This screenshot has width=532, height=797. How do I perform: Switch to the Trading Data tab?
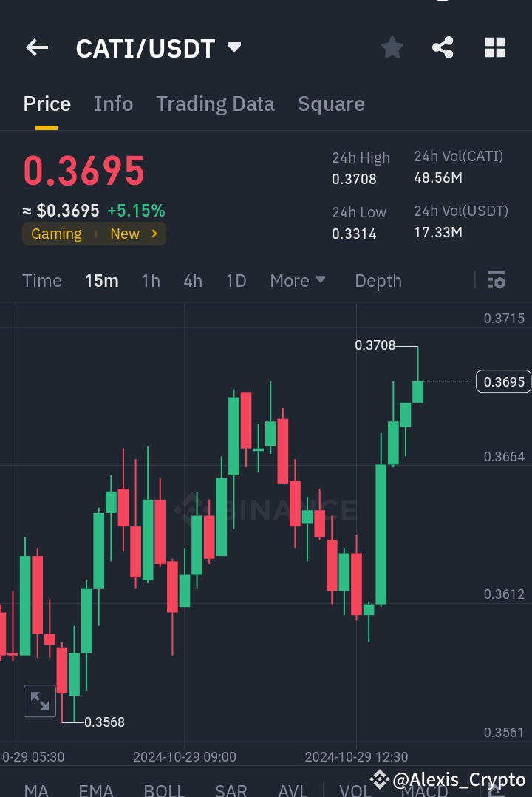pyautogui.click(x=215, y=104)
